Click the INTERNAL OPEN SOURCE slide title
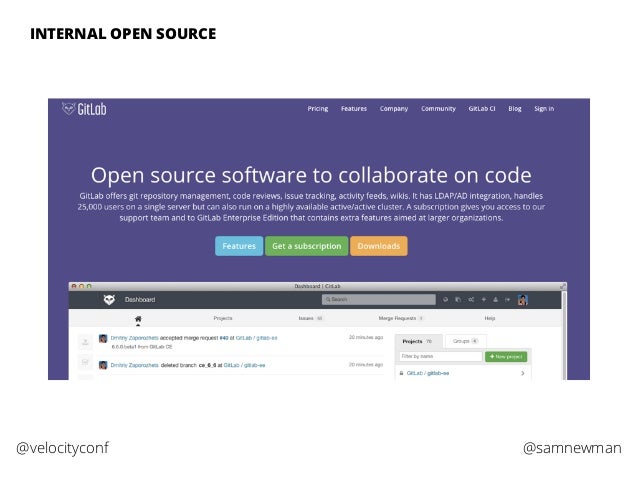 [x=123, y=34]
